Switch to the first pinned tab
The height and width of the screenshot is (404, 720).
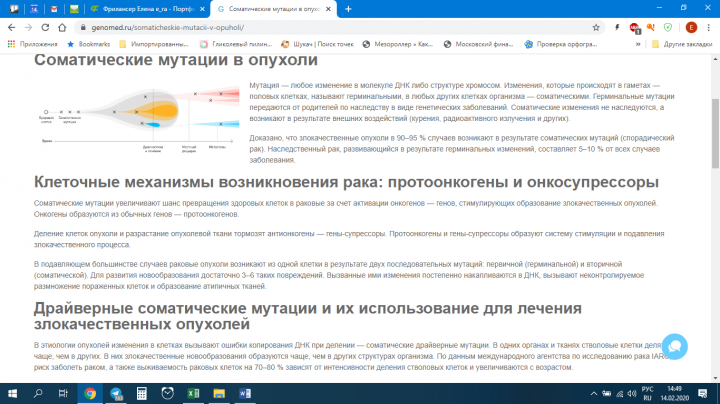(x=14, y=9)
